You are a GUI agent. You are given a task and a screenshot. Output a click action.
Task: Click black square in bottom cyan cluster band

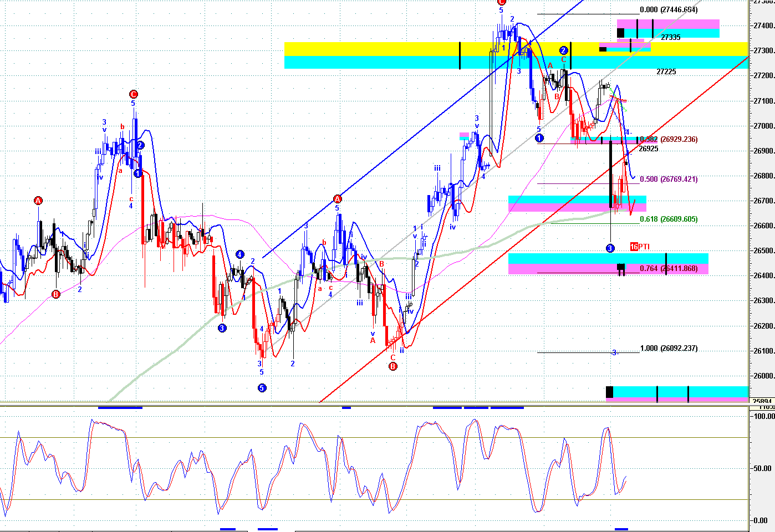(x=609, y=392)
